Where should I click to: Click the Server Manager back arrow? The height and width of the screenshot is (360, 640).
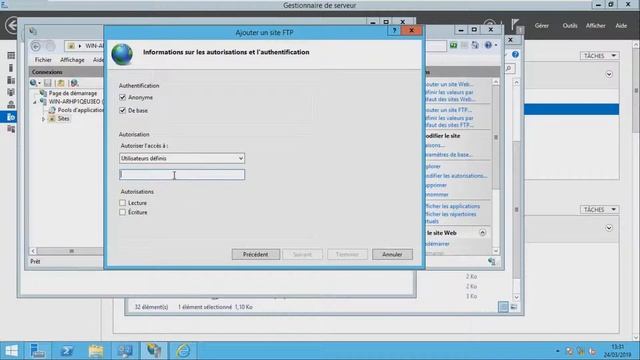tap(11, 25)
